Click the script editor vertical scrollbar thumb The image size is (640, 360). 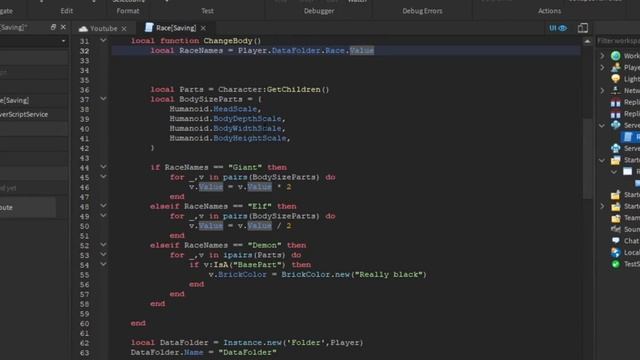click(x=587, y=158)
